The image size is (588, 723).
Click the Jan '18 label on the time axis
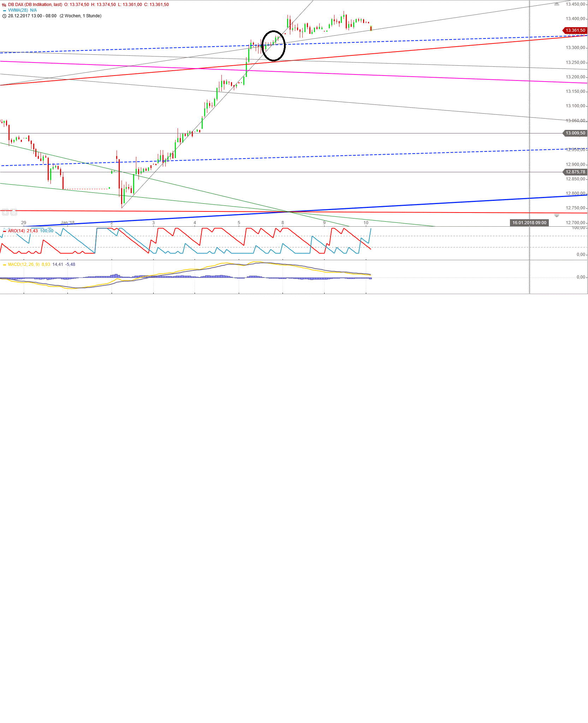pyautogui.click(x=67, y=223)
